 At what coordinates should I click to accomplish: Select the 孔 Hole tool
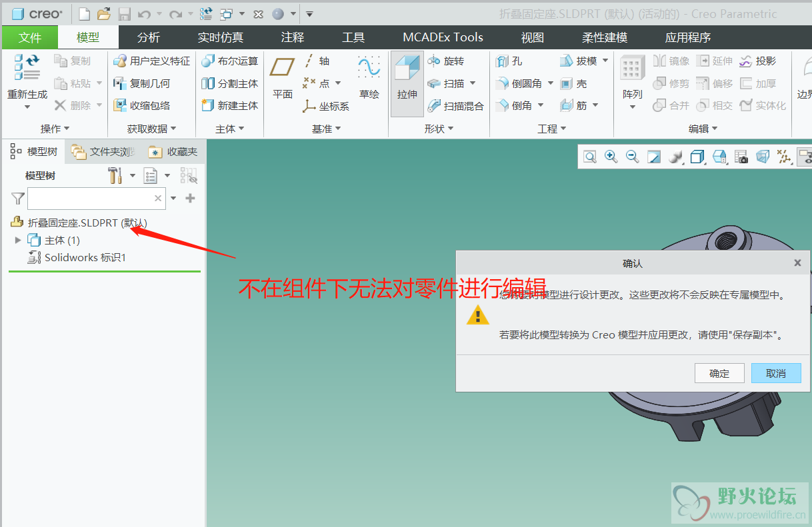click(x=509, y=61)
